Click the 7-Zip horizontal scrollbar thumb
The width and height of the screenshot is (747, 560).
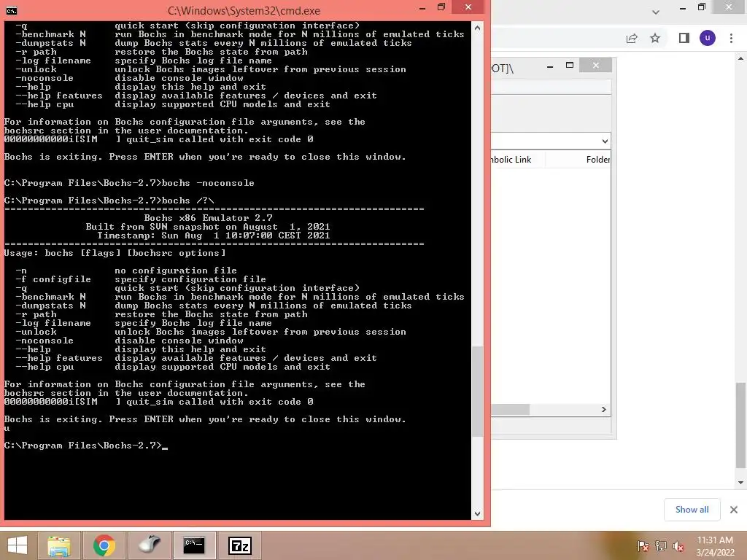point(510,410)
